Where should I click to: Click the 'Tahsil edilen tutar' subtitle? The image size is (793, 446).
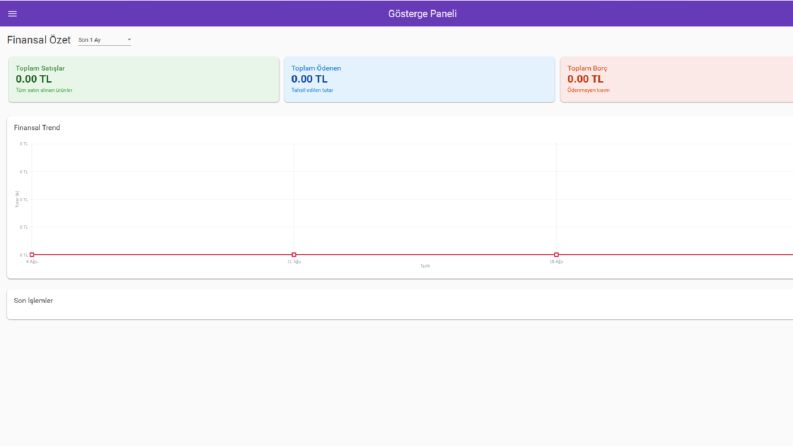tap(312, 90)
